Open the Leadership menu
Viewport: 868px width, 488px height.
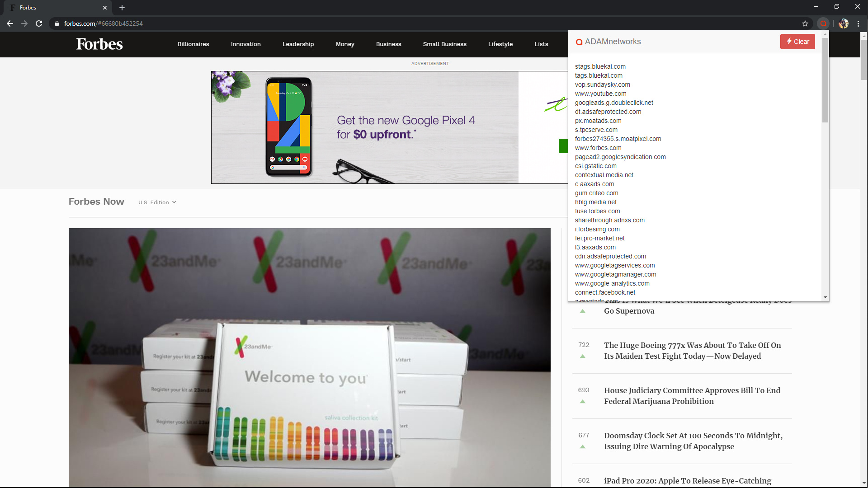298,44
